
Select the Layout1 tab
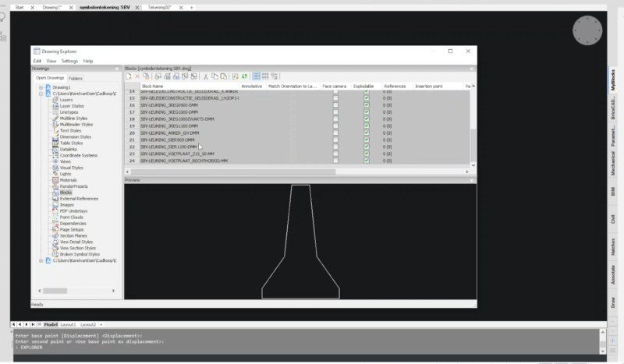(x=69, y=323)
